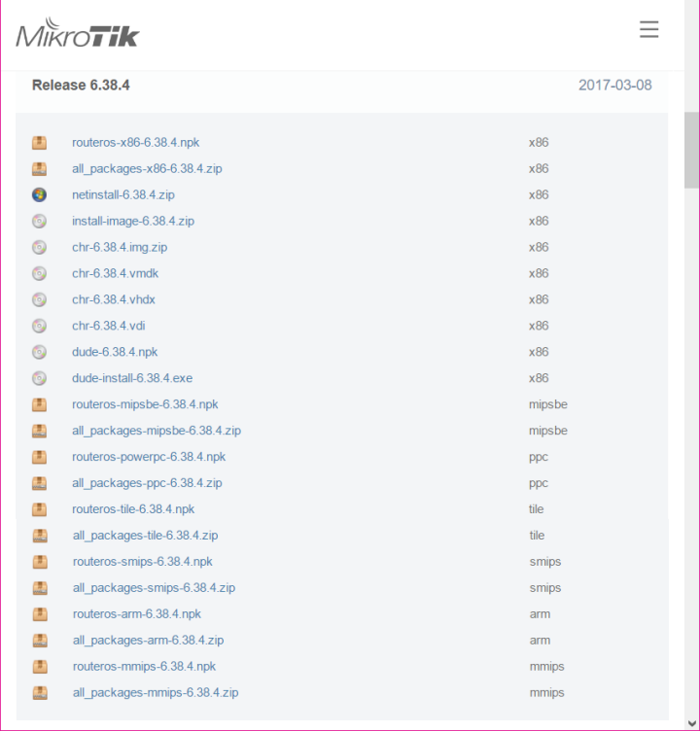Viewport: 700px width, 731px height.
Task: Click arm label in routeros-arm row
Action: [x=540, y=614]
